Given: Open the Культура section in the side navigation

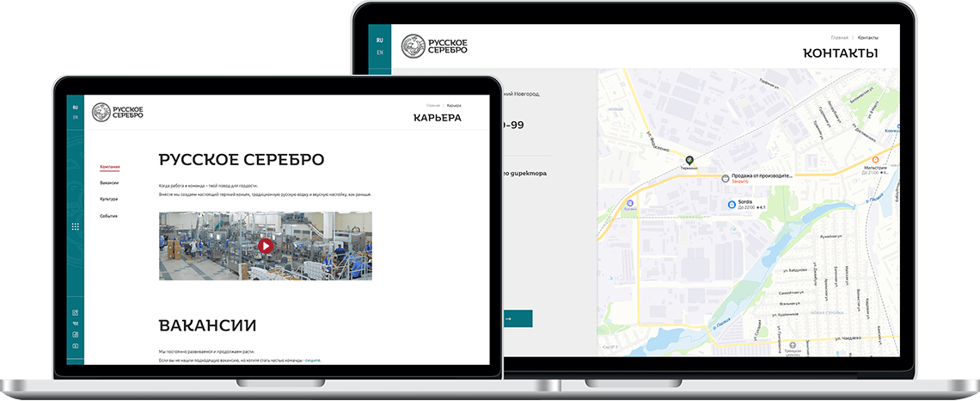Looking at the screenshot, I should [x=109, y=199].
